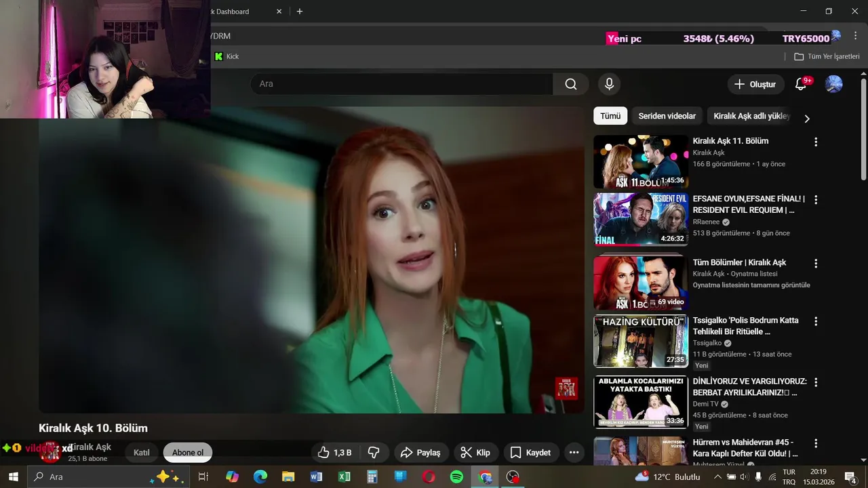Screen dimensions: 868x488
Task: Open options for Tüm Bölümler playlist
Action: [816, 264]
